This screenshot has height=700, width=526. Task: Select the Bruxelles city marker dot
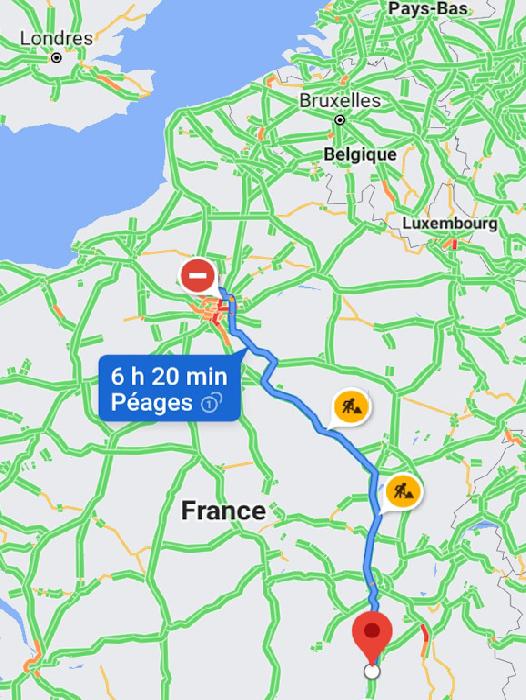click(340, 120)
